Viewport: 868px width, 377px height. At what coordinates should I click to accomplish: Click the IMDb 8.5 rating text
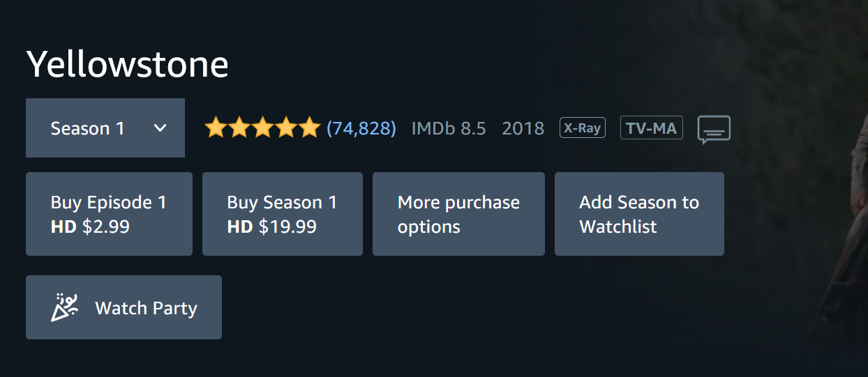point(449,128)
